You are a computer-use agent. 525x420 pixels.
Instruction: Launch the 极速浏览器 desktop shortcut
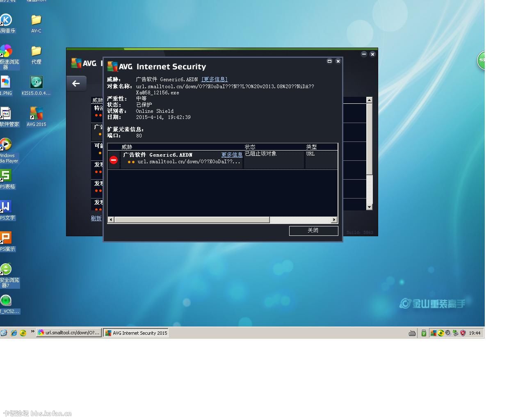tap(8, 57)
